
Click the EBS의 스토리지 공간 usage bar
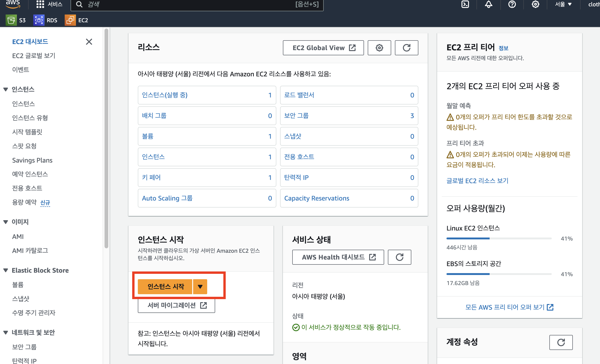[x=499, y=274]
